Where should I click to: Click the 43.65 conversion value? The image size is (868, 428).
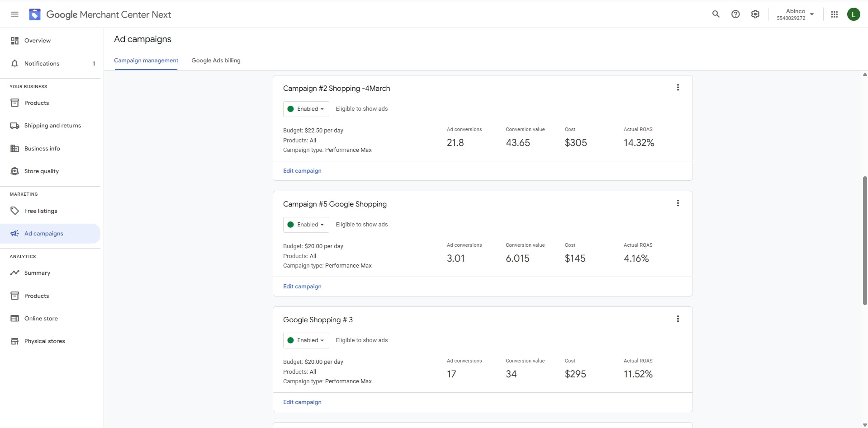[518, 143]
